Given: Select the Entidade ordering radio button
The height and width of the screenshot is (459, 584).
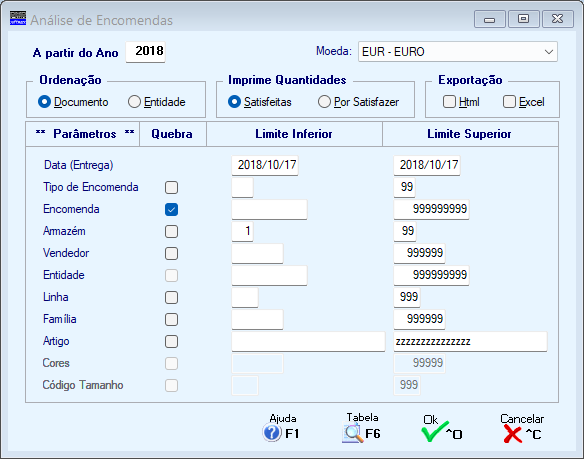Looking at the screenshot, I should (x=134, y=102).
